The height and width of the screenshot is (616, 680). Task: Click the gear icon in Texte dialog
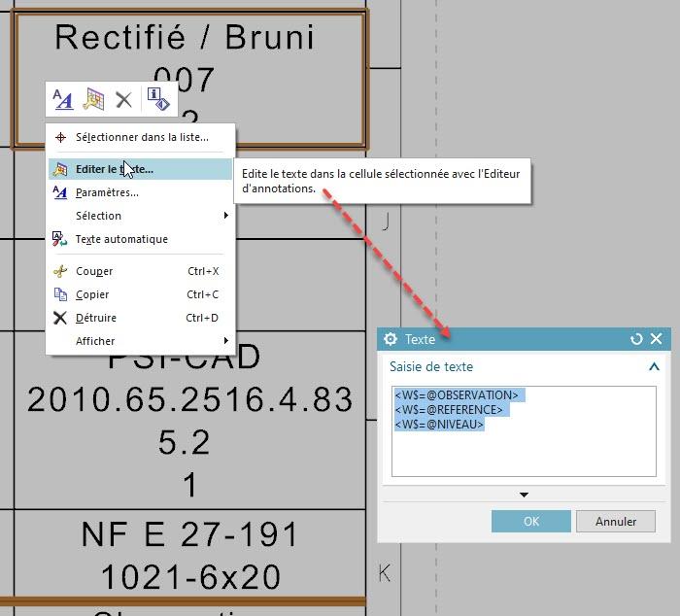pos(391,339)
